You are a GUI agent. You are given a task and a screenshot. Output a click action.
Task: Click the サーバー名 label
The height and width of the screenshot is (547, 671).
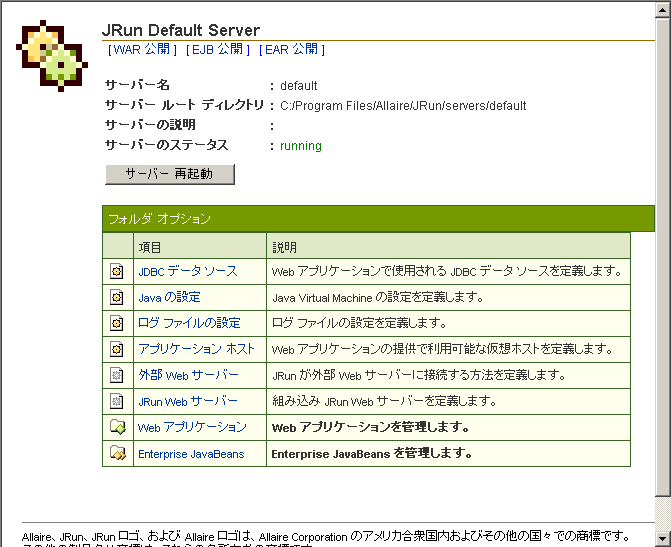[x=137, y=85]
